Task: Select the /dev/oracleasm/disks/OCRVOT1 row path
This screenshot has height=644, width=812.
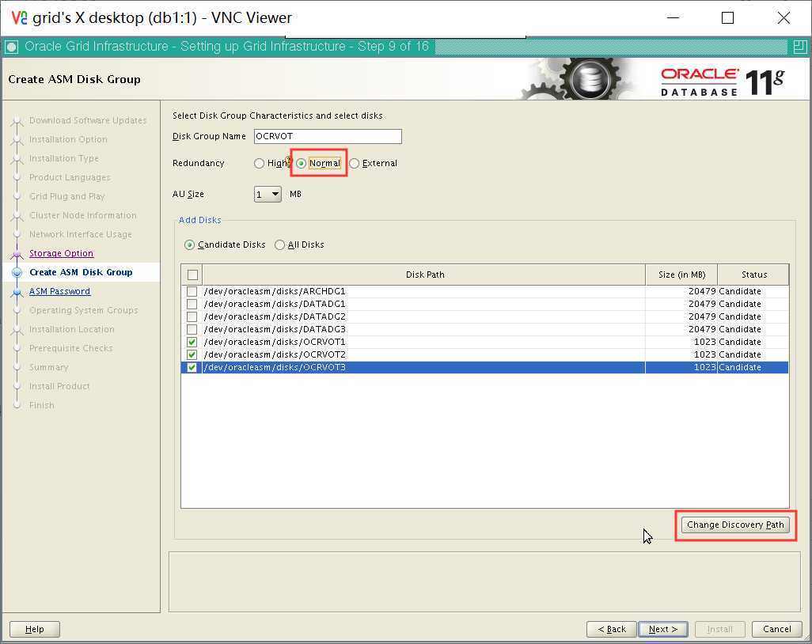Action: tap(275, 343)
